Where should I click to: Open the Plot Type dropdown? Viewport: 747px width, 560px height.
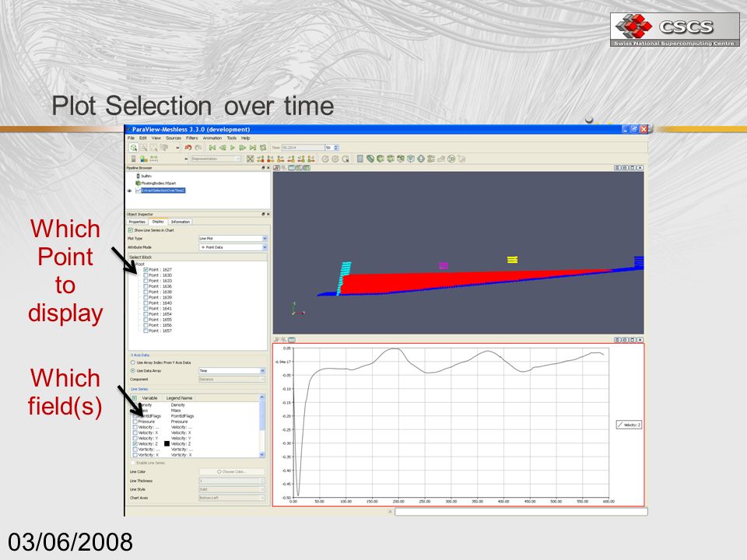pyautogui.click(x=233, y=238)
